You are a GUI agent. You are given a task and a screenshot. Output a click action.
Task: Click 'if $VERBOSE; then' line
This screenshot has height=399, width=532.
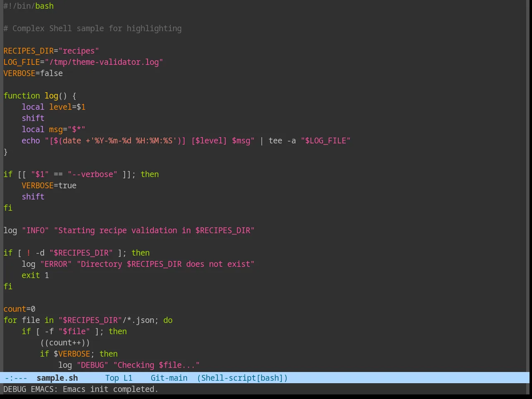tap(79, 354)
